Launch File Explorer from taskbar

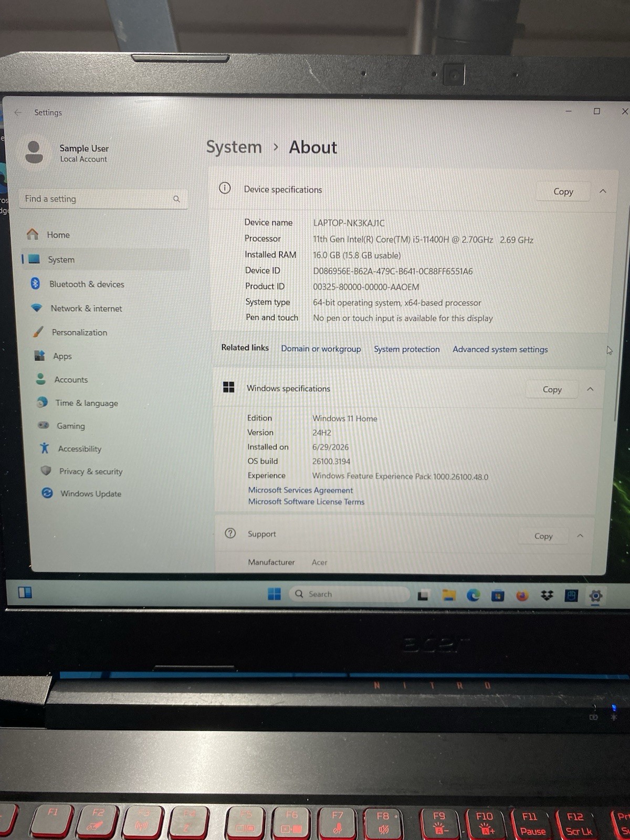click(x=449, y=595)
